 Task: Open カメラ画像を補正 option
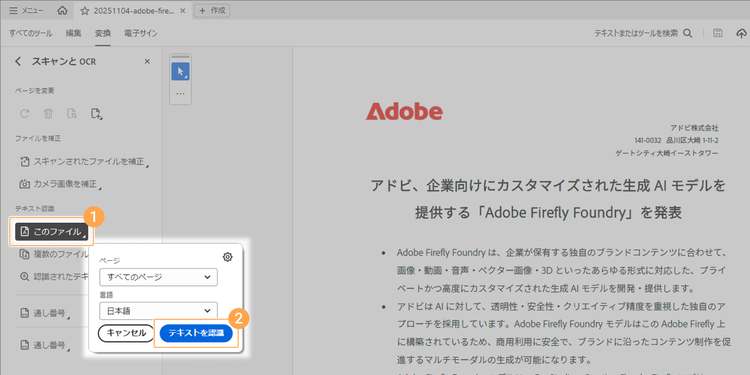[x=60, y=184]
